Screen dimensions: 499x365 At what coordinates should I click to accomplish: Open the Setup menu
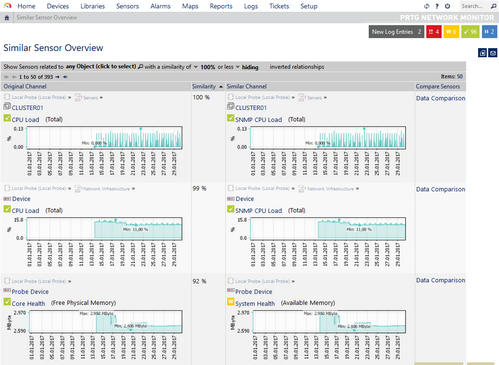coord(309,6)
